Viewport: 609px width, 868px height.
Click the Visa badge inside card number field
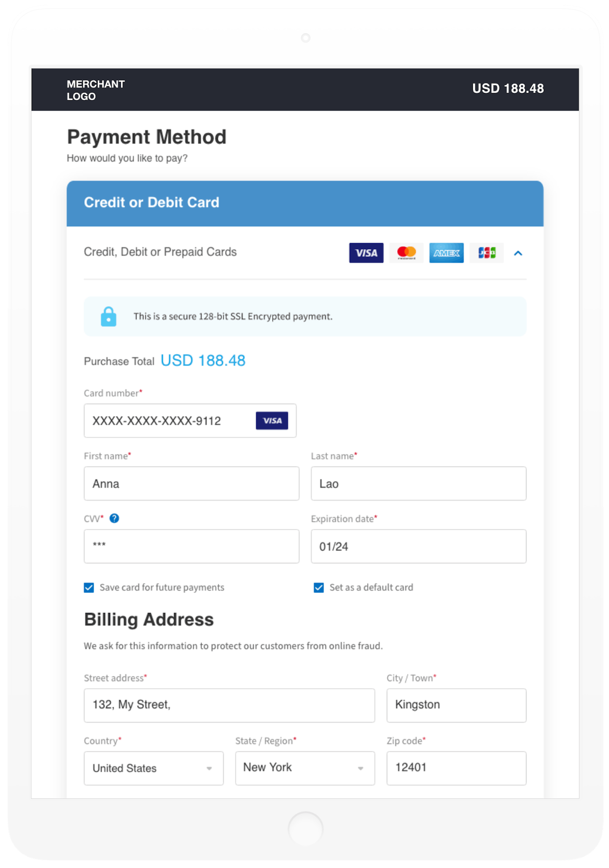tap(272, 421)
